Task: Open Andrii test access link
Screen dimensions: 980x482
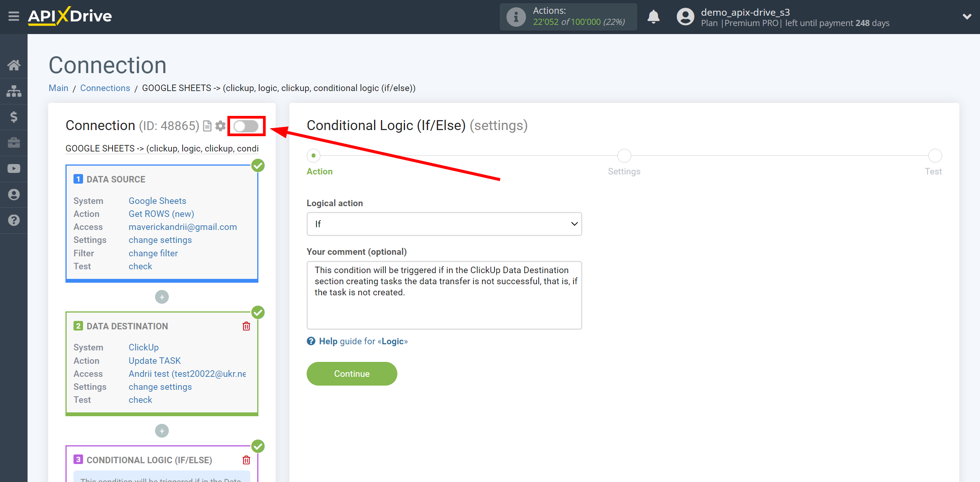Action: [x=187, y=374]
